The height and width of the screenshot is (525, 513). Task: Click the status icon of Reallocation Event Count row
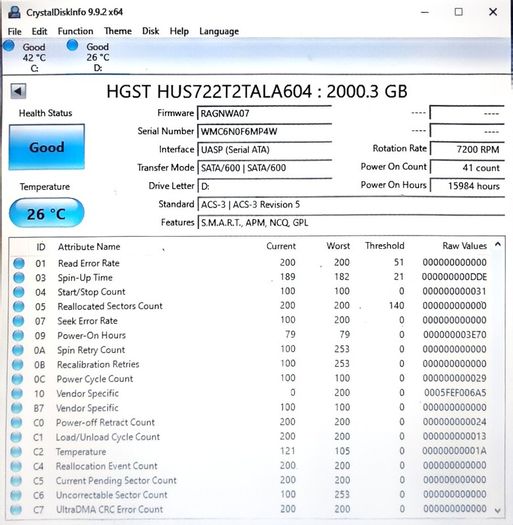pos(16,466)
